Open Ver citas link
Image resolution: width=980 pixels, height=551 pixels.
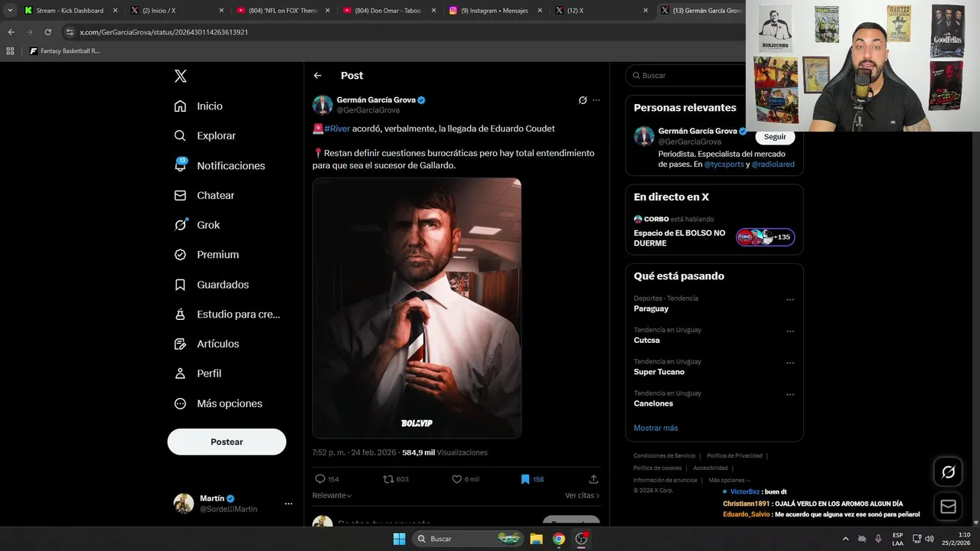click(582, 495)
